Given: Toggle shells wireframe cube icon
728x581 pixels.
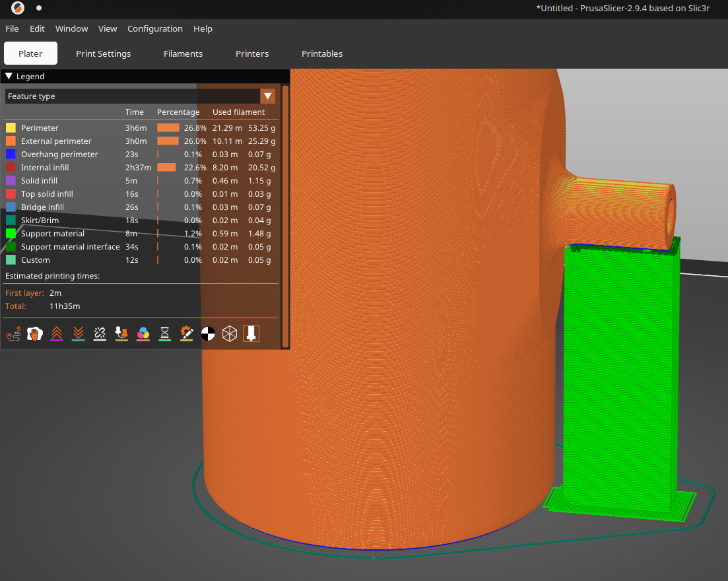Looking at the screenshot, I should click(229, 334).
